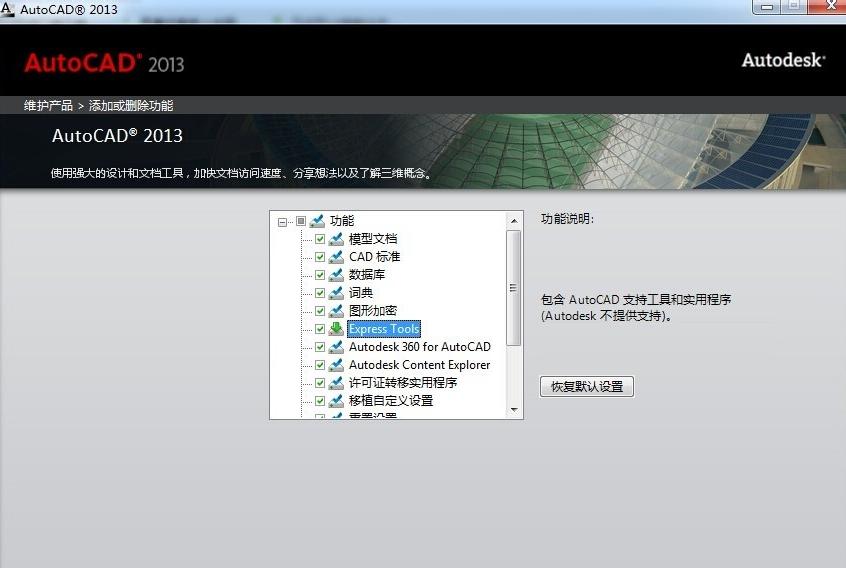846x568 pixels.
Task: Click the 添加或删除功能 breadcrumb
Action: pyautogui.click(x=131, y=106)
